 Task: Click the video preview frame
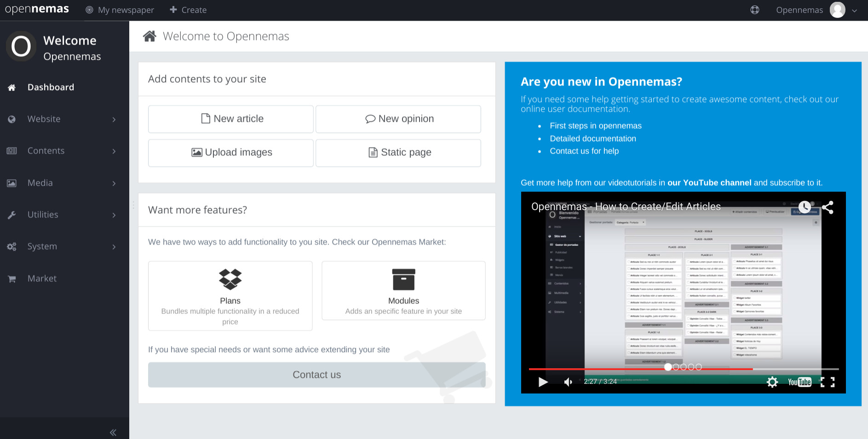[x=683, y=292]
